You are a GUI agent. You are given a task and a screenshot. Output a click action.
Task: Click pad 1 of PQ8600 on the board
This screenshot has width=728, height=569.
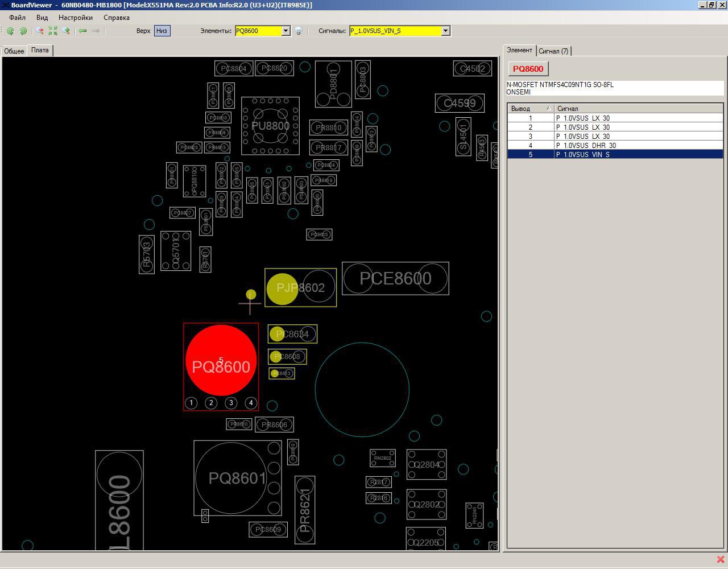191,403
